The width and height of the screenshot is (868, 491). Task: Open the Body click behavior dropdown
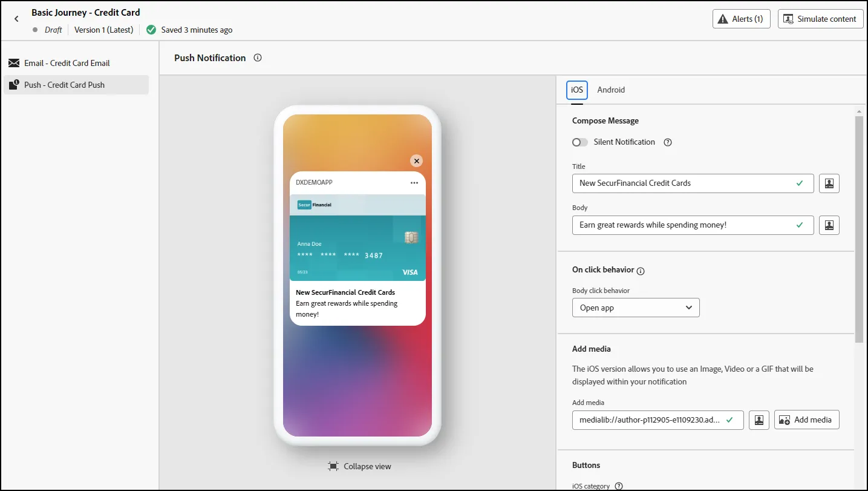[x=636, y=308]
